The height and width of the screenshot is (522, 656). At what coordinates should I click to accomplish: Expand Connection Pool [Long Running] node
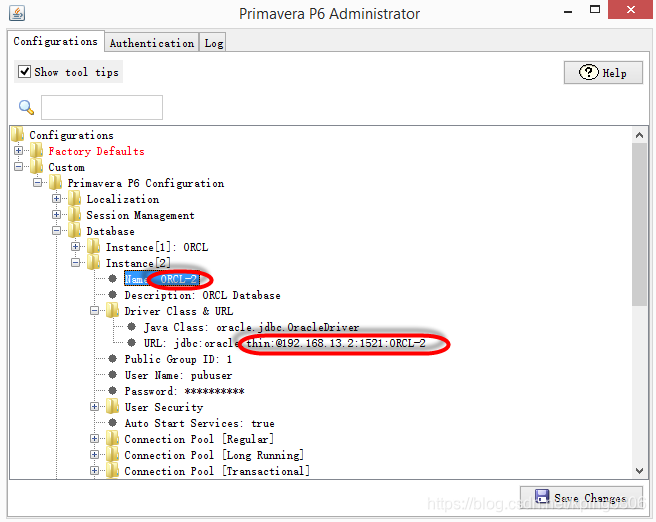[95, 454]
